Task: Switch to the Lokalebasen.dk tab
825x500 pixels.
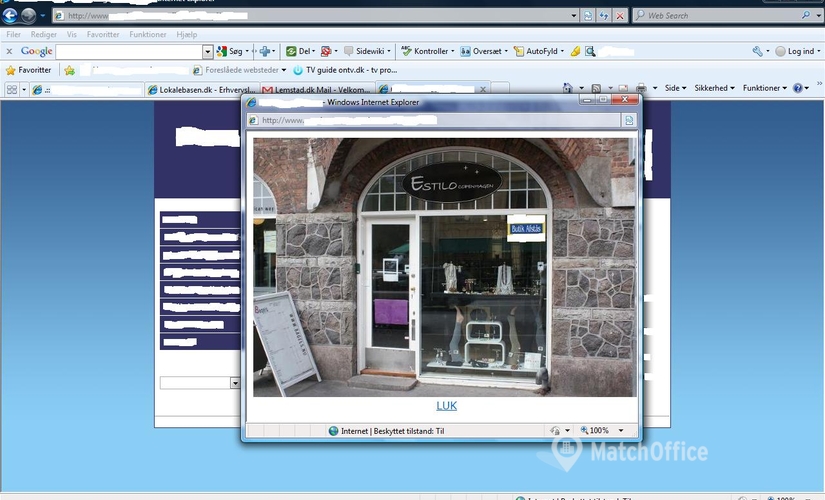Action: point(202,89)
